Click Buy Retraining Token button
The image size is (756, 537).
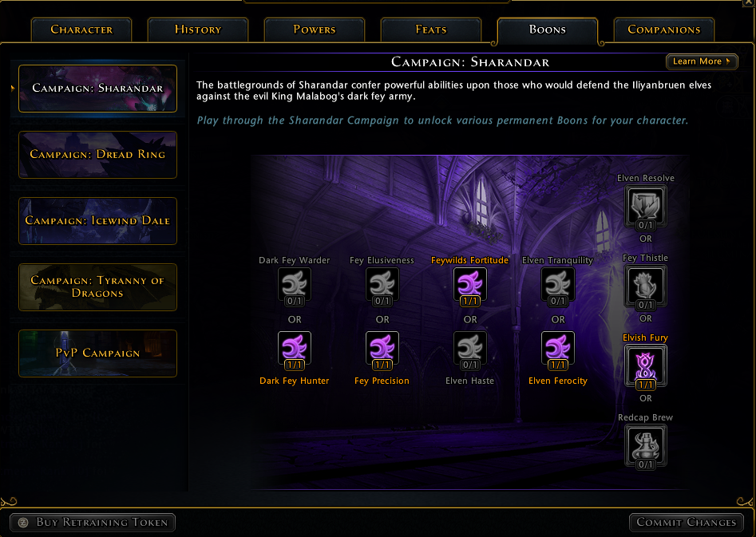tap(93, 522)
